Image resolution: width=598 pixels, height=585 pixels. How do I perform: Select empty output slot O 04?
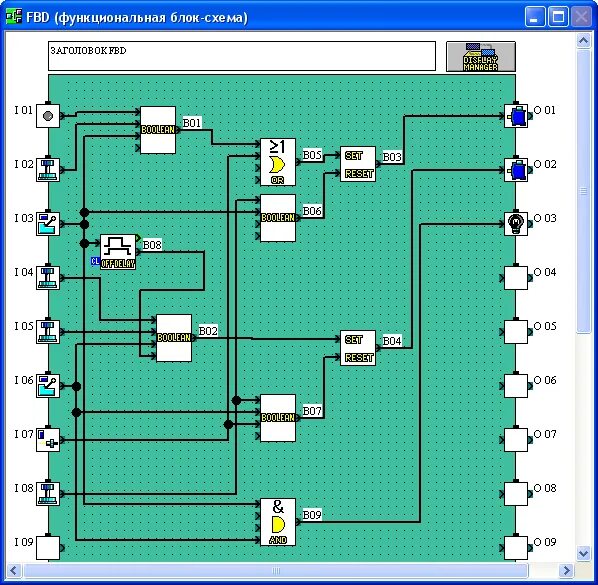(x=516, y=278)
